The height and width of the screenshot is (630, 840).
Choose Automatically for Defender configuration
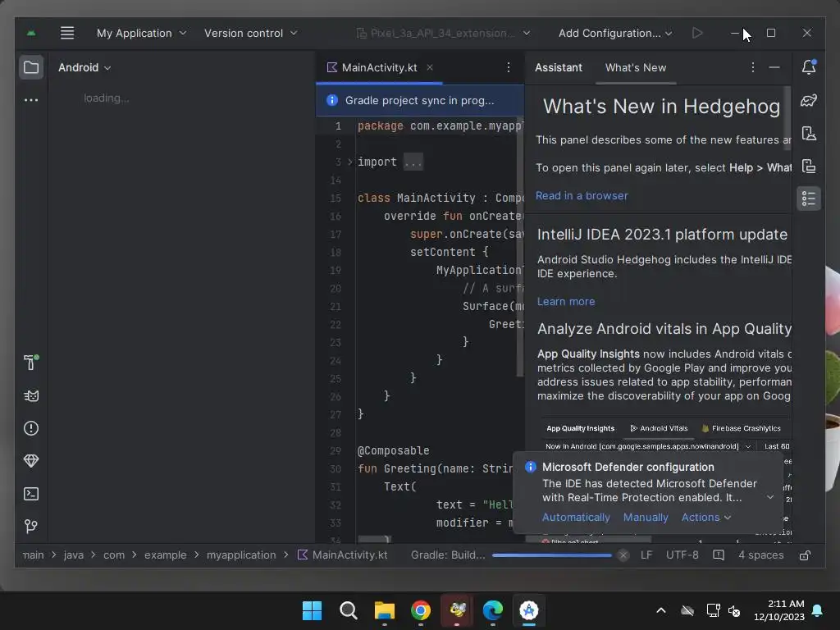click(x=576, y=518)
